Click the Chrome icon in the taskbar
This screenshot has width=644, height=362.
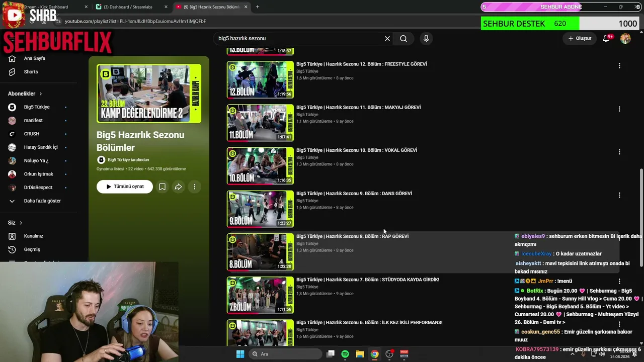tap(374, 354)
